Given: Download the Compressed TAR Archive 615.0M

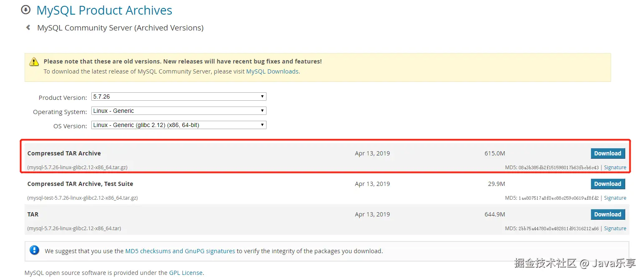Looking at the screenshot, I should (608, 153).
